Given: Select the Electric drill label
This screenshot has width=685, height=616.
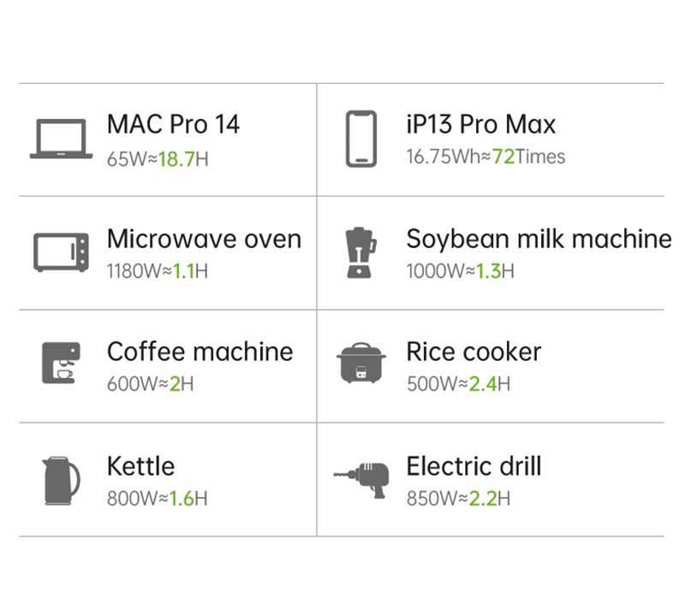Looking at the screenshot, I should pos(474,466).
